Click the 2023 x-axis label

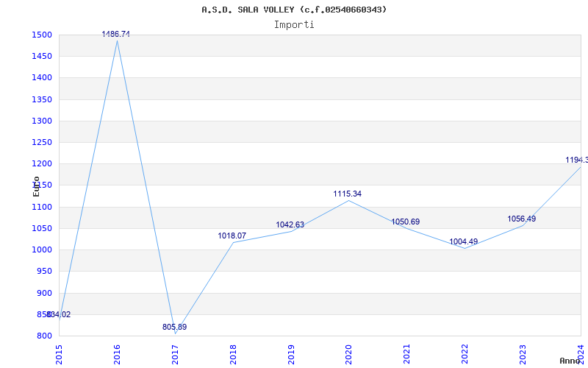(523, 354)
